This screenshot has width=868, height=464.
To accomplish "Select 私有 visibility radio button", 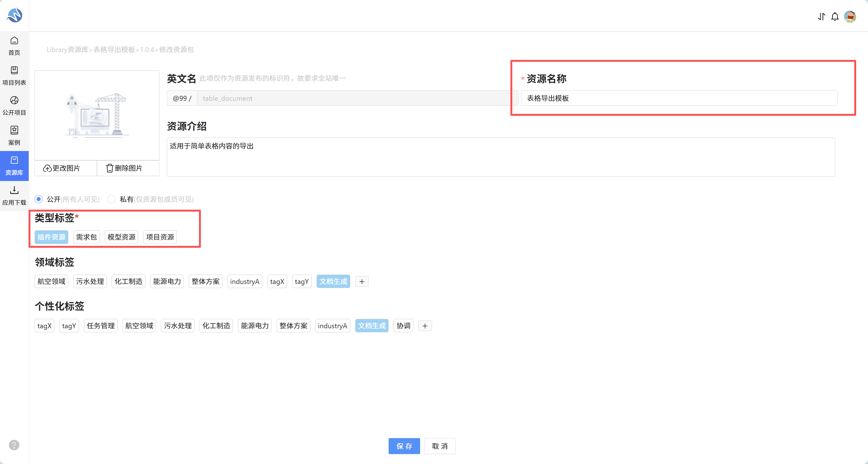I will 112,199.
